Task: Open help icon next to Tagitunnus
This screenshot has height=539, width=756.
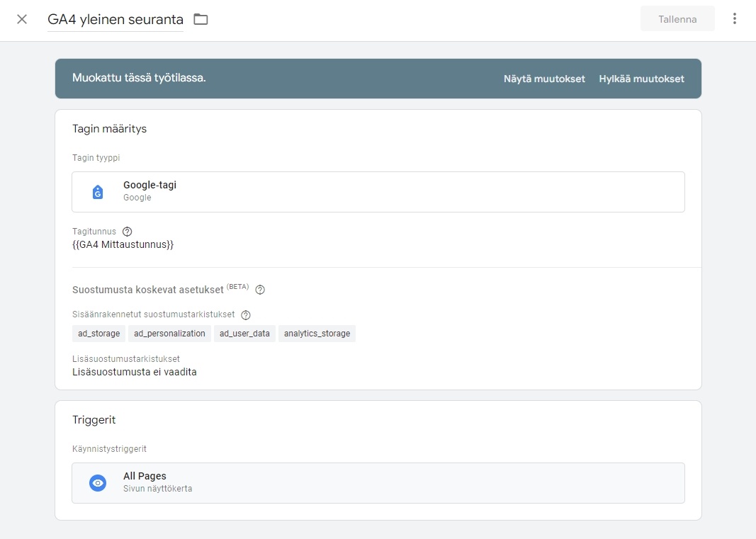Action: click(x=128, y=232)
